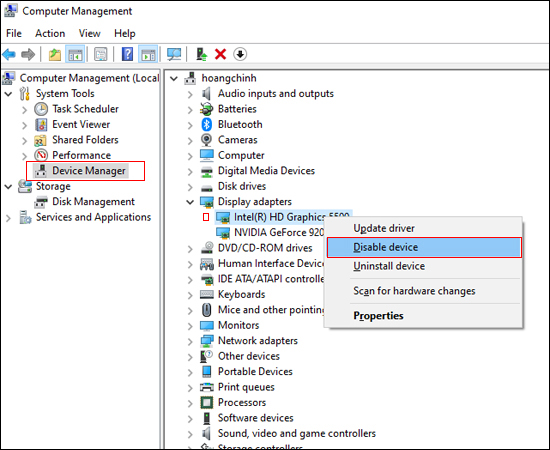Image resolution: width=550 pixels, height=450 pixels.
Task: Open the Action menu
Action: [x=50, y=33]
